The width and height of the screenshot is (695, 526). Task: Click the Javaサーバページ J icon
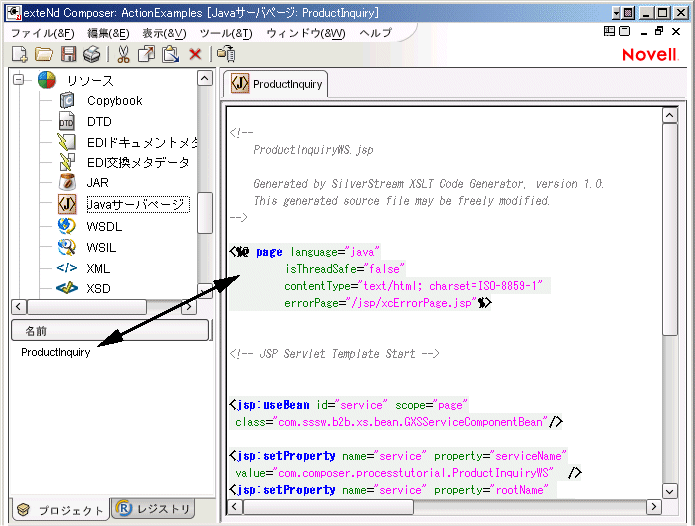tap(67, 204)
